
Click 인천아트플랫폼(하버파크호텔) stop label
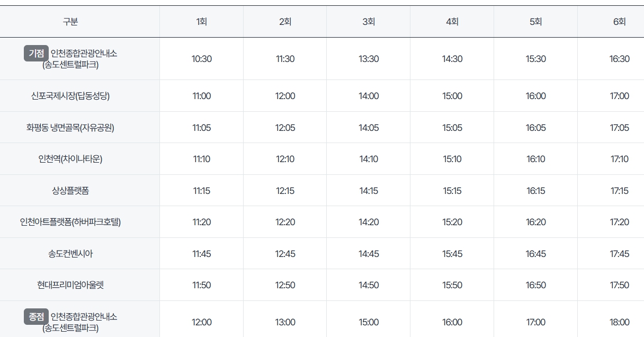tap(70, 222)
